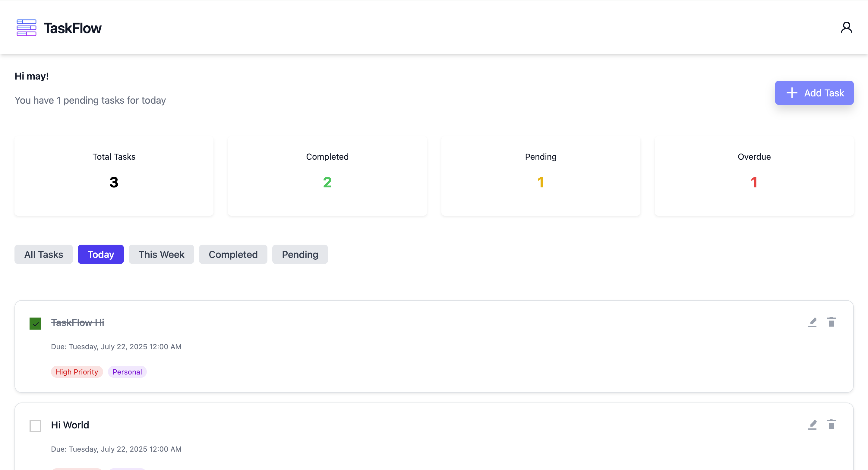Image resolution: width=868 pixels, height=470 pixels.
Task: Click the High Priority tag on TaskFlow Hi
Action: [77, 372]
